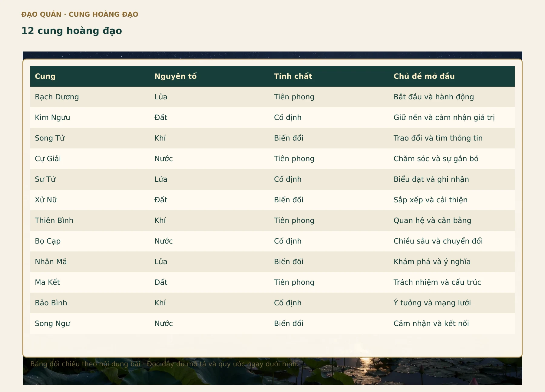This screenshot has width=545, height=392.
Task: Select the 'Kim Ngưu' cell
Action: click(90, 118)
